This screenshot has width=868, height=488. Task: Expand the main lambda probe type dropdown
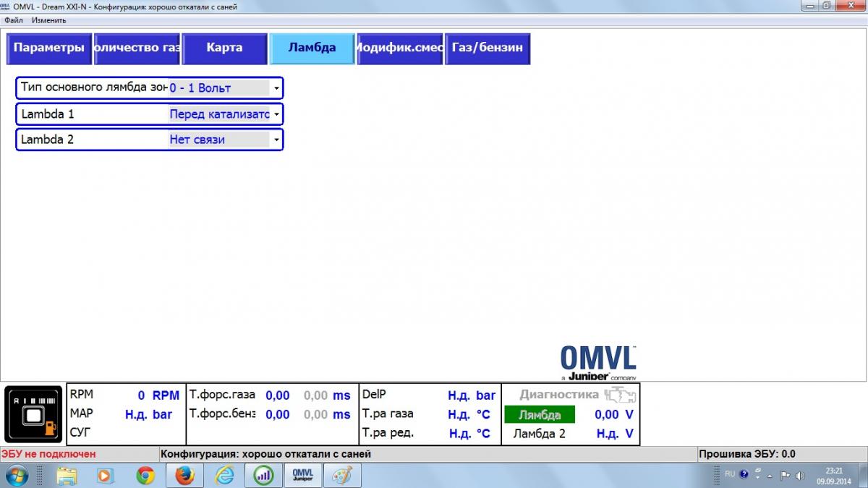[276, 88]
